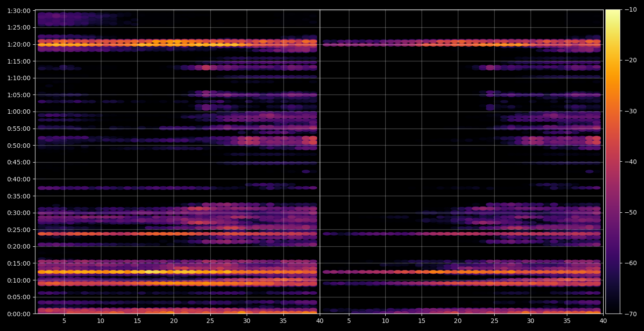
Task: Click the 0:00:00 y-axis tick label
Action: pos(19,314)
